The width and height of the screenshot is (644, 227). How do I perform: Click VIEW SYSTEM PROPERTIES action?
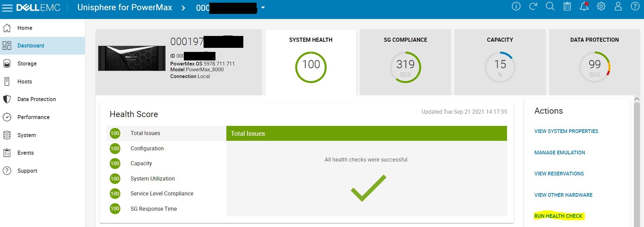pos(566,131)
